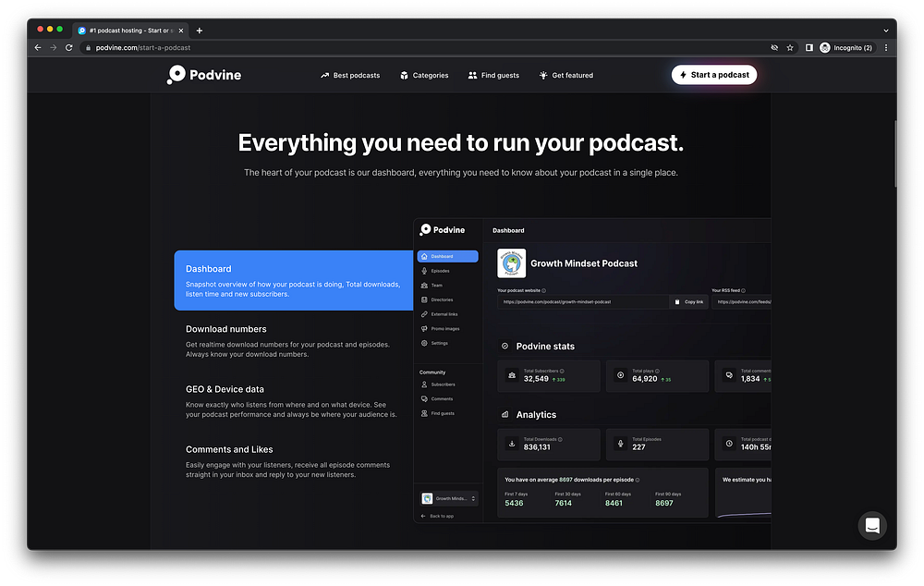Open the Chrome three-dot menu
Screen dimensions: 924x586
pos(886,48)
